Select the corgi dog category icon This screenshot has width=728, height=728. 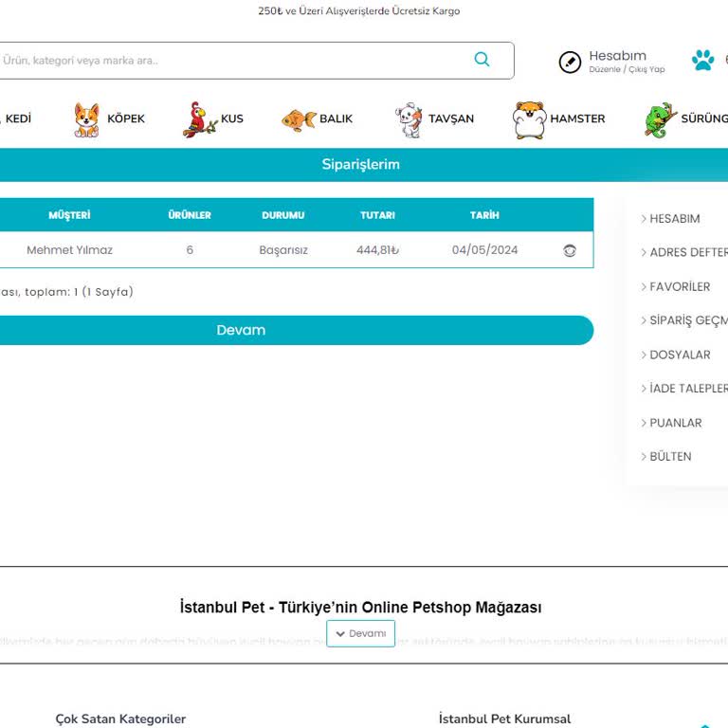pyautogui.click(x=86, y=119)
